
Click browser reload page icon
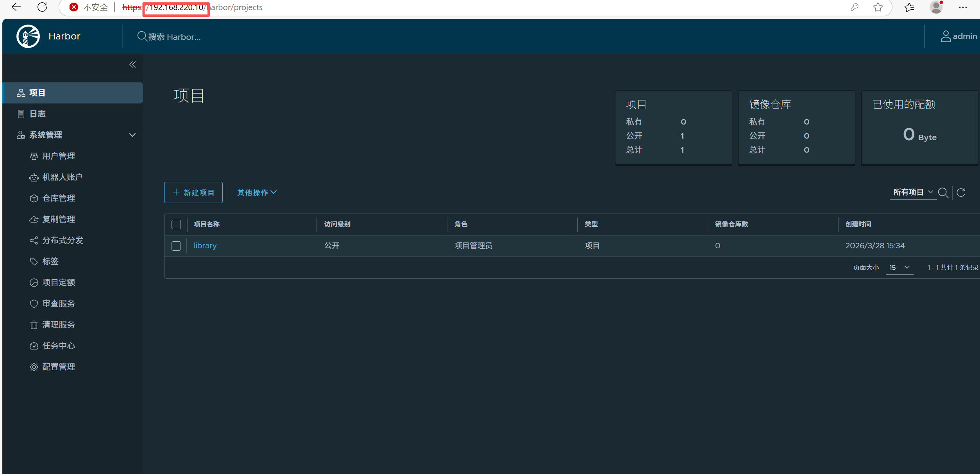42,7
